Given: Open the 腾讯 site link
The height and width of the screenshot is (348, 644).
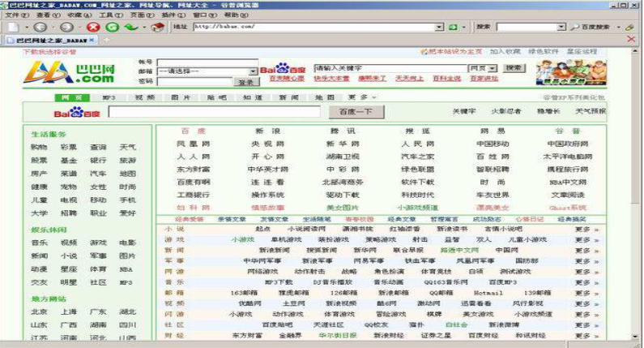Looking at the screenshot, I should pyautogui.click(x=343, y=131).
